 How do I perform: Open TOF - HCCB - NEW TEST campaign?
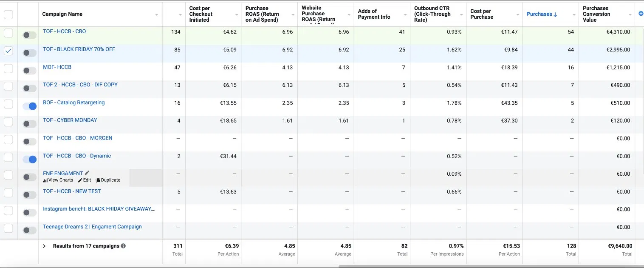click(x=72, y=191)
